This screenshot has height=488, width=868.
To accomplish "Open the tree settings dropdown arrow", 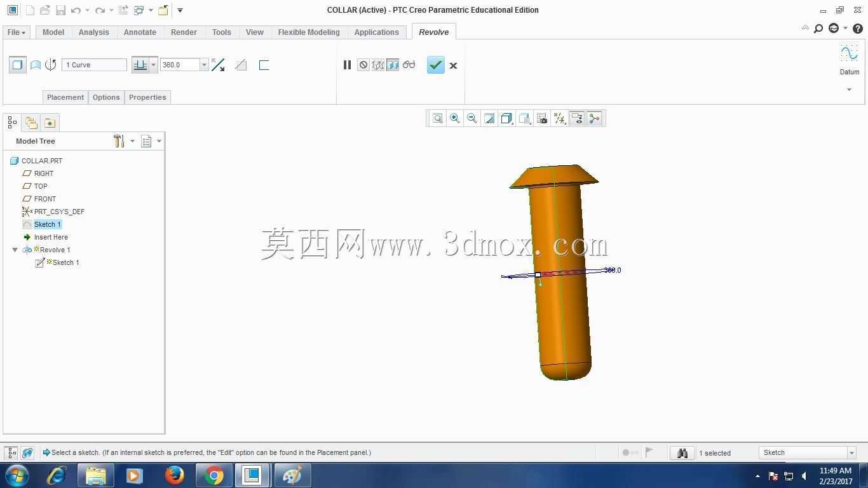I will (132, 141).
